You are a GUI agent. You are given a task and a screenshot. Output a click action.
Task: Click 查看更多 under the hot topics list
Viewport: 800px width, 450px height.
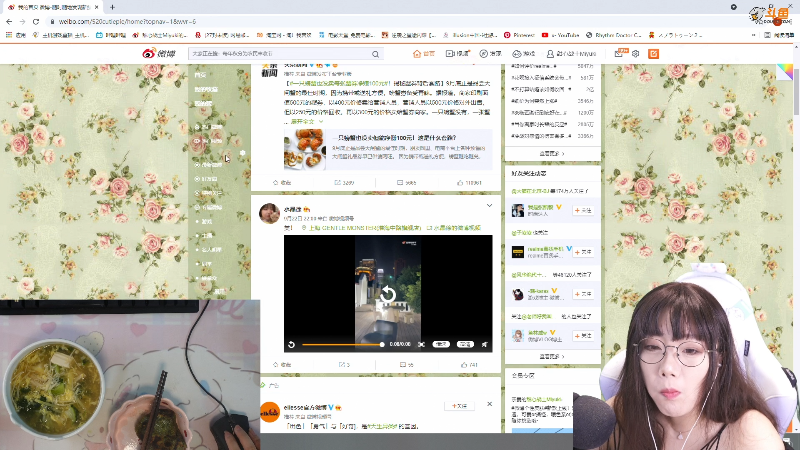[552, 154]
